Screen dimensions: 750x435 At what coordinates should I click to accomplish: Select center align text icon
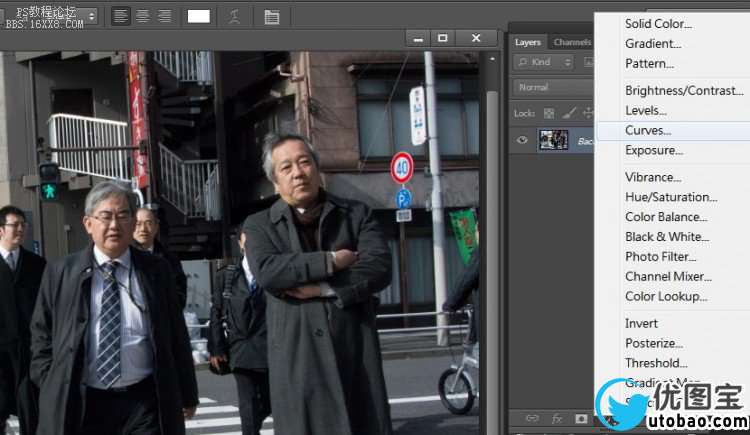pos(143,17)
